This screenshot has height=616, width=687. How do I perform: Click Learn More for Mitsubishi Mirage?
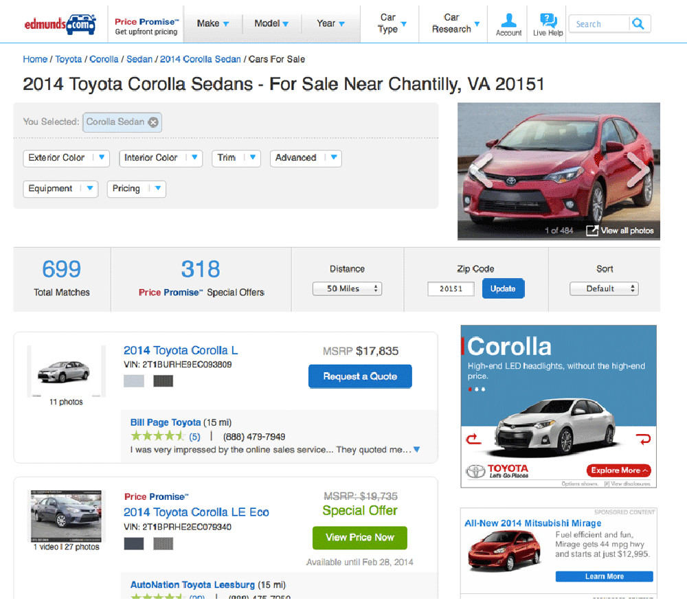[604, 577]
